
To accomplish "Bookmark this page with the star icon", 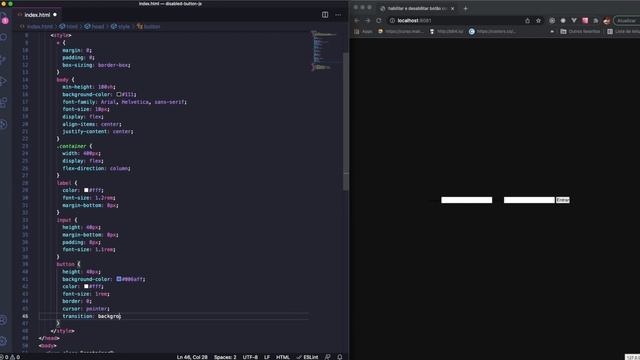I will [x=538, y=20].
